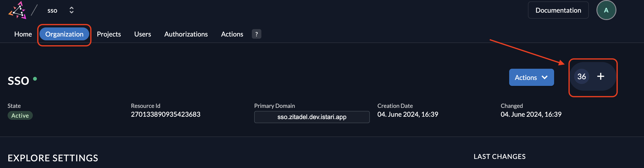Click the Resource Id number 270133890935423683
This screenshot has height=168, width=644.
[166, 114]
